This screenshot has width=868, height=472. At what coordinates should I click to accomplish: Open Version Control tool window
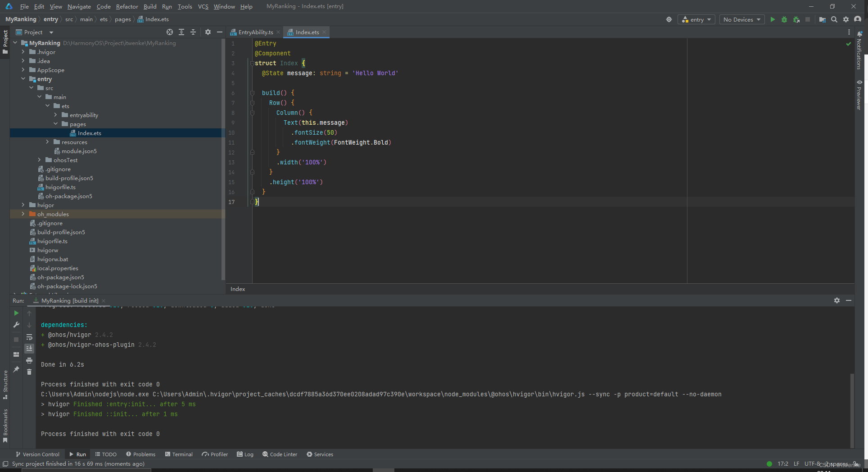tap(37, 454)
